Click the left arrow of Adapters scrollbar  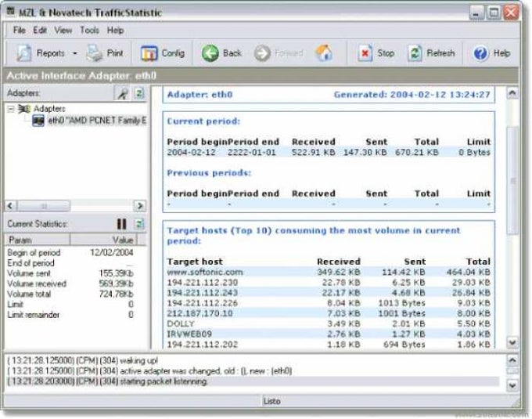(10, 206)
